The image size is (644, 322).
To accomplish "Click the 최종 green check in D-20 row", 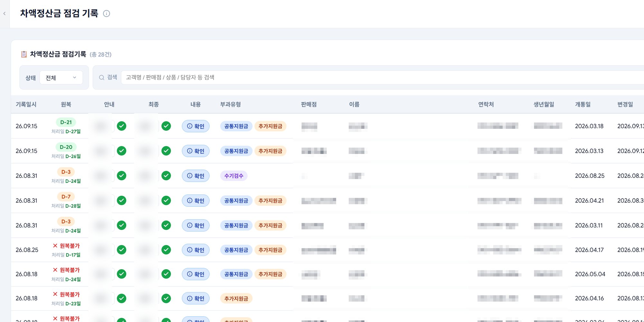I will pos(166,151).
